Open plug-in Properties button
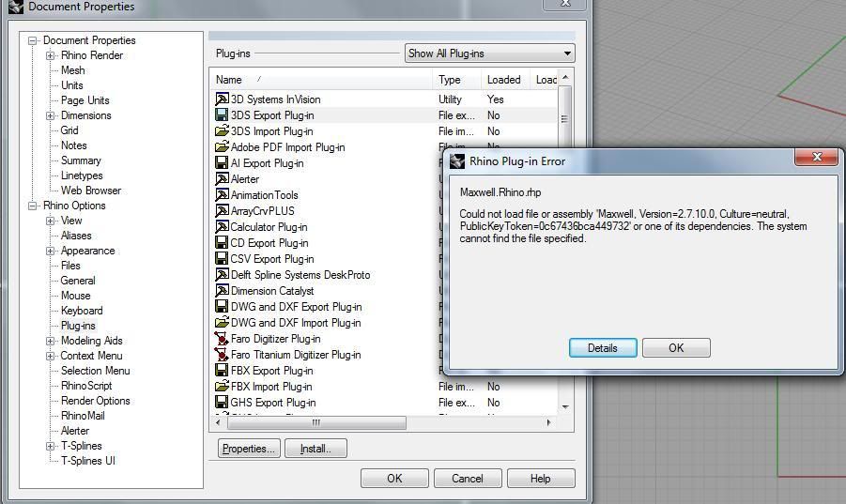This screenshot has height=504, width=846. pyautogui.click(x=249, y=449)
